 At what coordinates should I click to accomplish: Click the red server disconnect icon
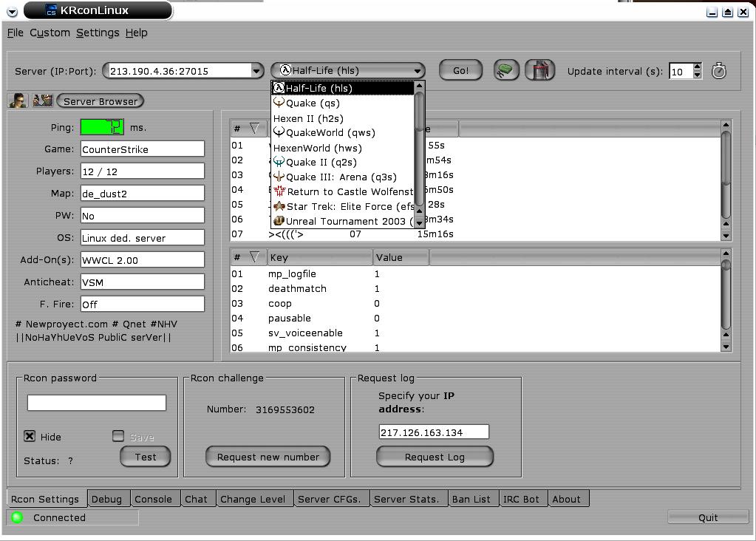540,70
